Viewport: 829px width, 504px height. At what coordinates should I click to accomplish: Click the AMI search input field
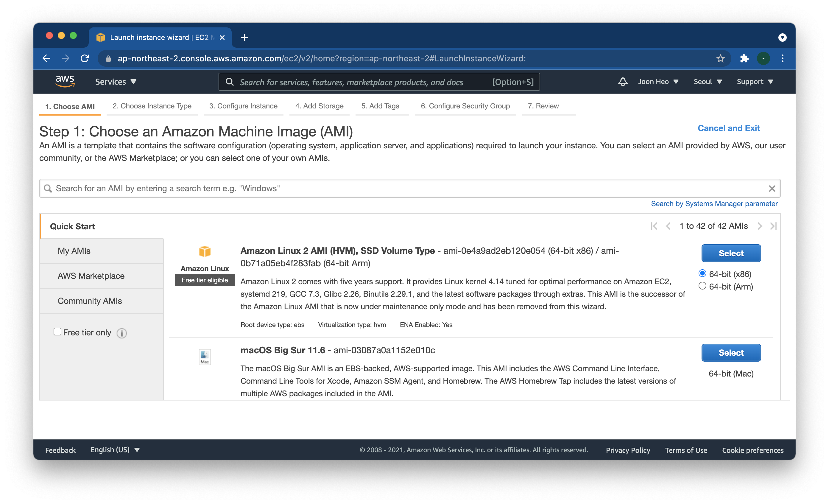point(404,189)
